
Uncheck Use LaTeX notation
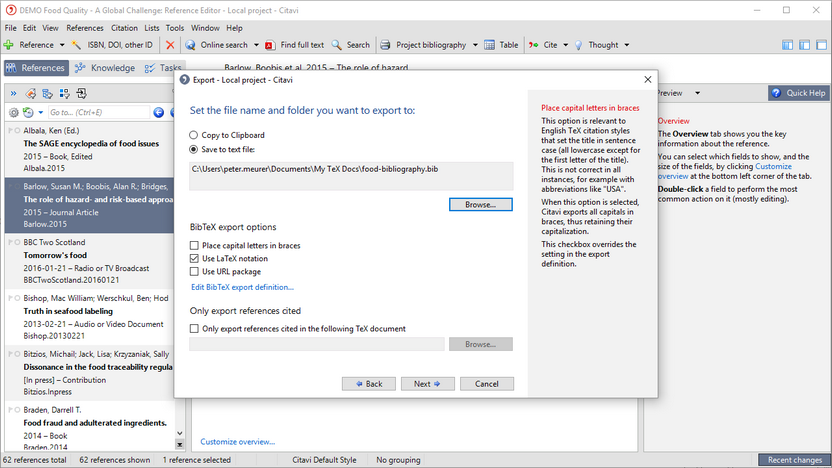click(x=194, y=259)
